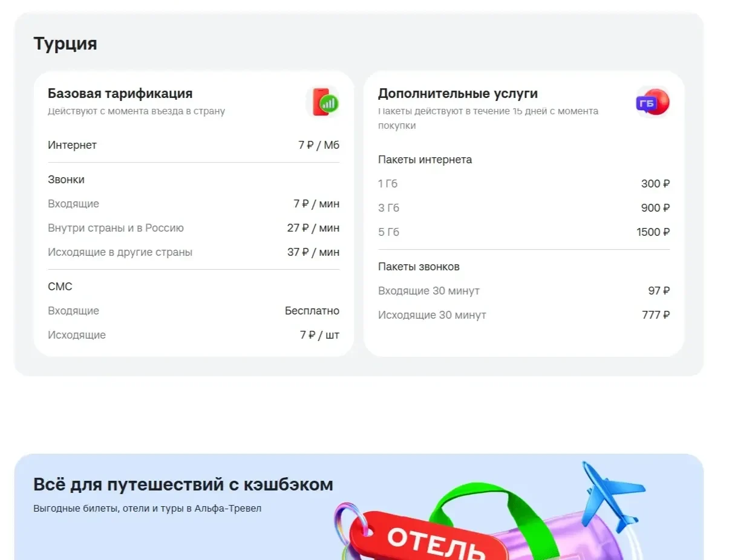This screenshot has height=560, width=732.
Task: Click the 1500 ₽ price
Action: point(653,232)
